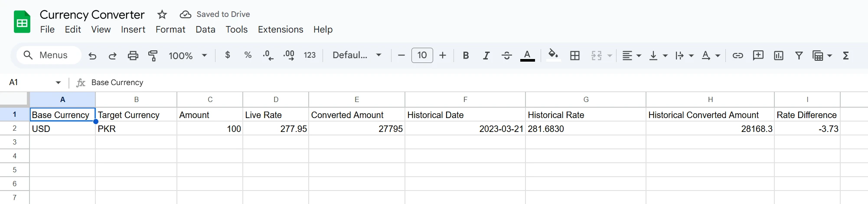The width and height of the screenshot is (868, 204).
Task: Insert link icon
Action: point(738,56)
